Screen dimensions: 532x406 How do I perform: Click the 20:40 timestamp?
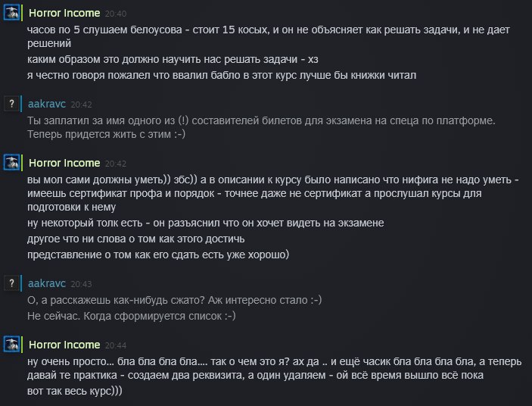(x=116, y=14)
